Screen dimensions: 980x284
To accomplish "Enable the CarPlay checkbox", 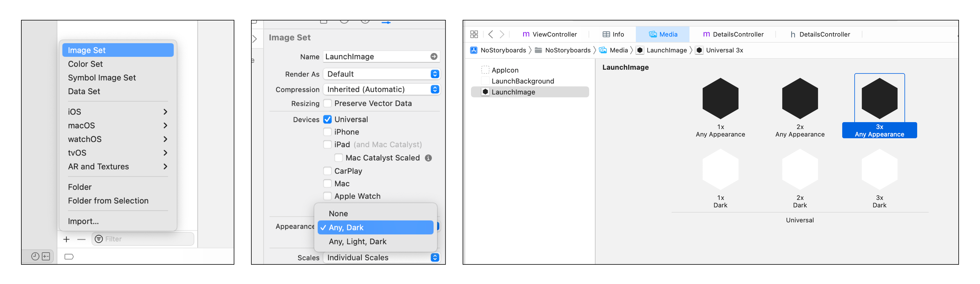I will [x=327, y=171].
